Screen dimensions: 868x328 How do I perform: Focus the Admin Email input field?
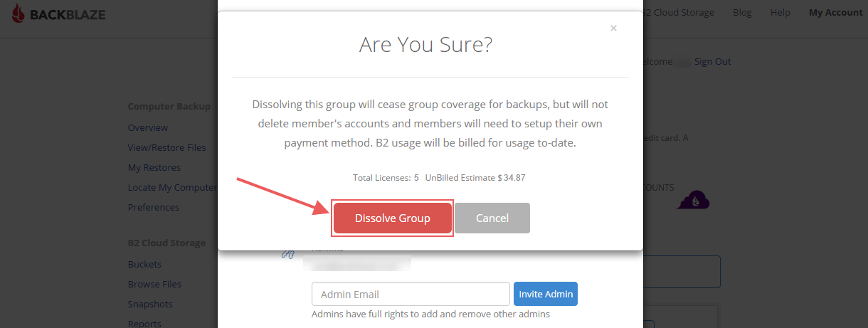pyautogui.click(x=411, y=294)
